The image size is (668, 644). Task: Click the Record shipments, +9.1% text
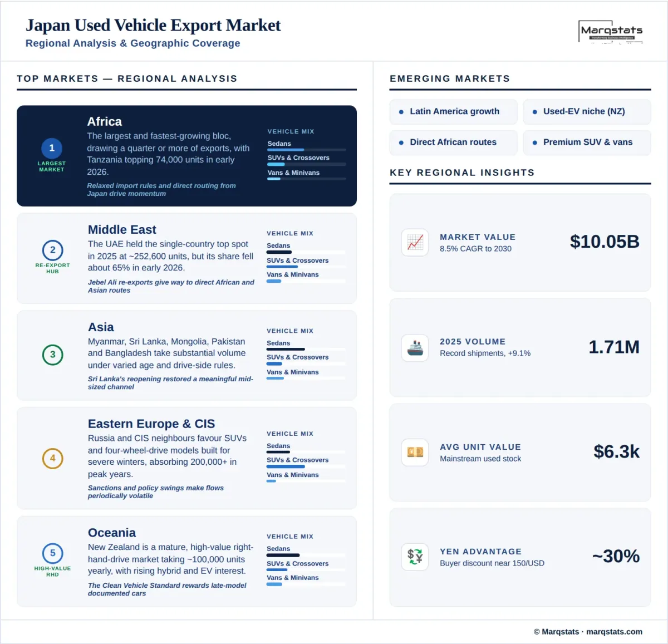(x=485, y=353)
